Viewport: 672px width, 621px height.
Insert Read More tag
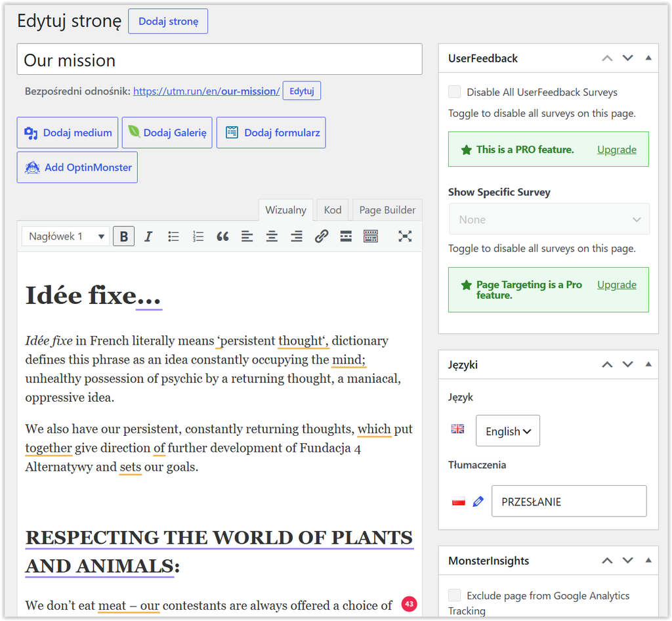[346, 236]
